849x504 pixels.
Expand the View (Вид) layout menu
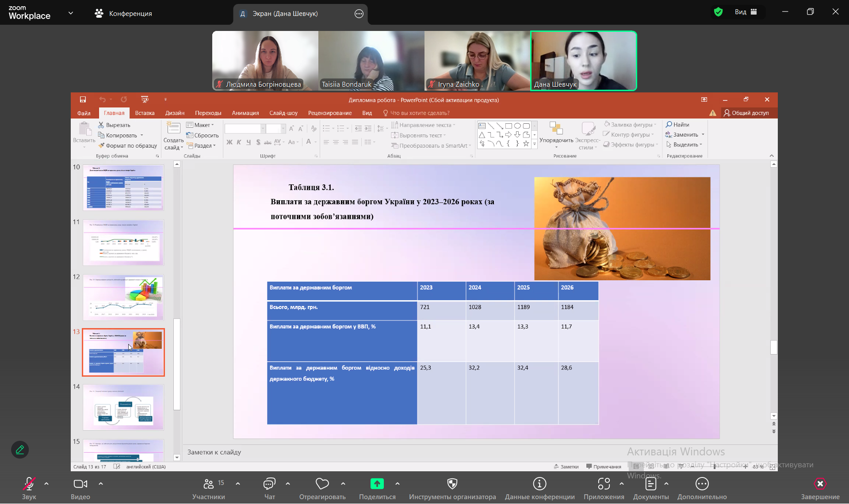(x=746, y=12)
